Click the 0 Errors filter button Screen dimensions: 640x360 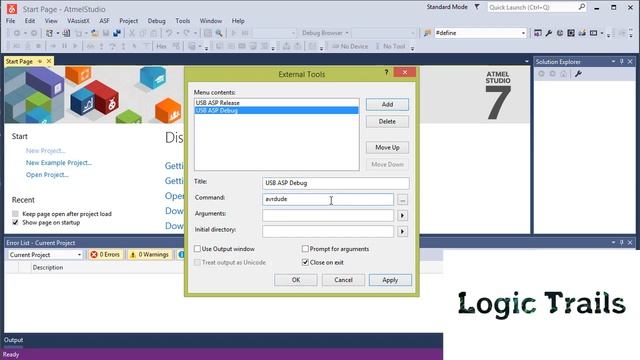point(105,254)
